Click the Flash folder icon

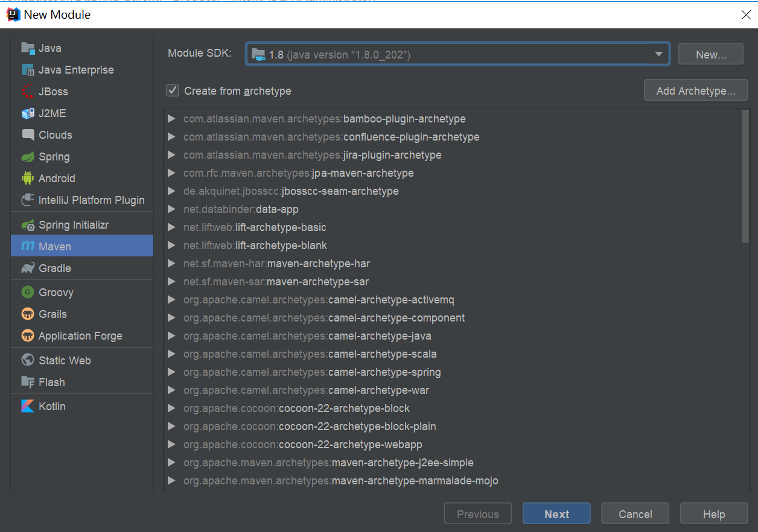(x=28, y=382)
